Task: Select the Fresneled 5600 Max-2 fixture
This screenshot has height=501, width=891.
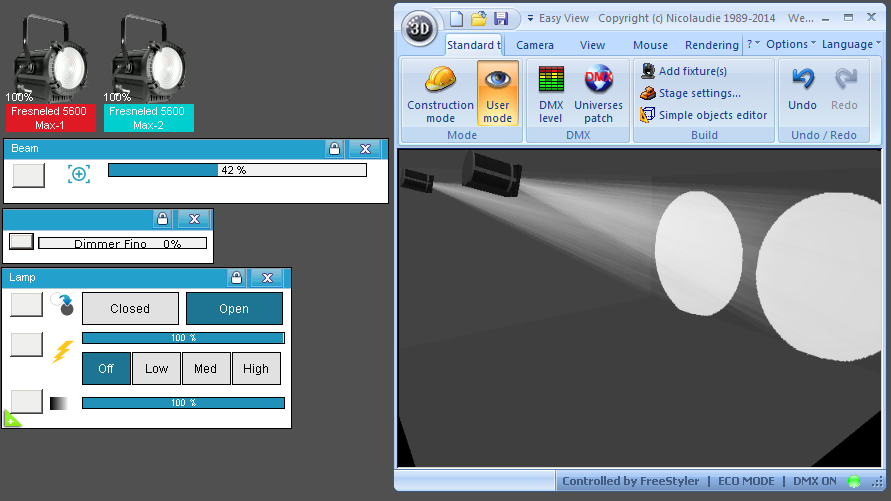Action: [149, 74]
